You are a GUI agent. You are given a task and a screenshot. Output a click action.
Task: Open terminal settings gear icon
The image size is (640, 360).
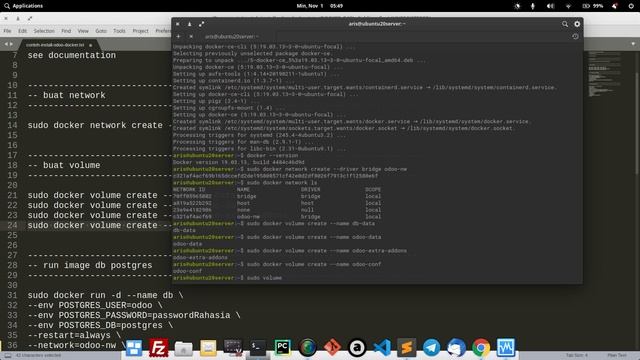click(577, 24)
